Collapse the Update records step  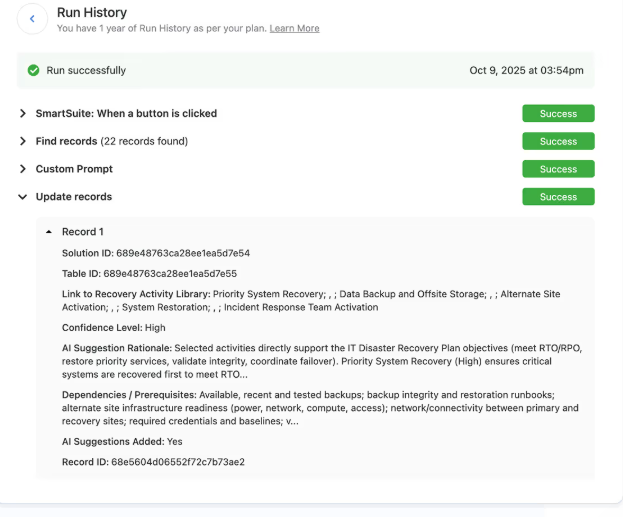[x=23, y=197]
